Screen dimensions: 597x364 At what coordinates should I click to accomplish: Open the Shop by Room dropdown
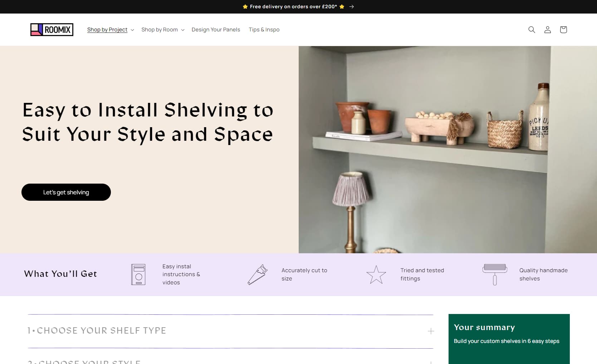click(163, 30)
